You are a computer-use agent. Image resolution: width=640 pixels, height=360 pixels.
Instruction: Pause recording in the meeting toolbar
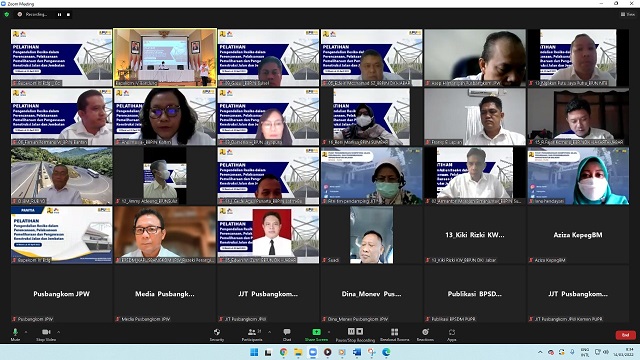(x=351, y=331)
